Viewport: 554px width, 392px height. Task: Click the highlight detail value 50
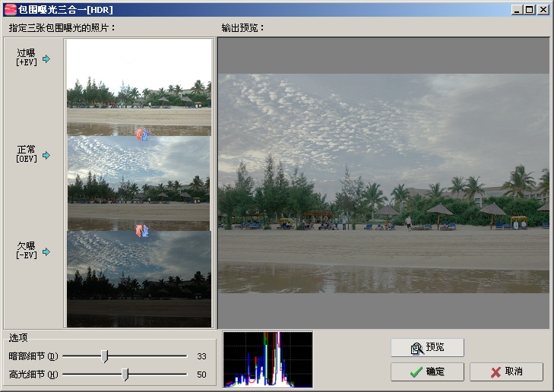point(201,375)
